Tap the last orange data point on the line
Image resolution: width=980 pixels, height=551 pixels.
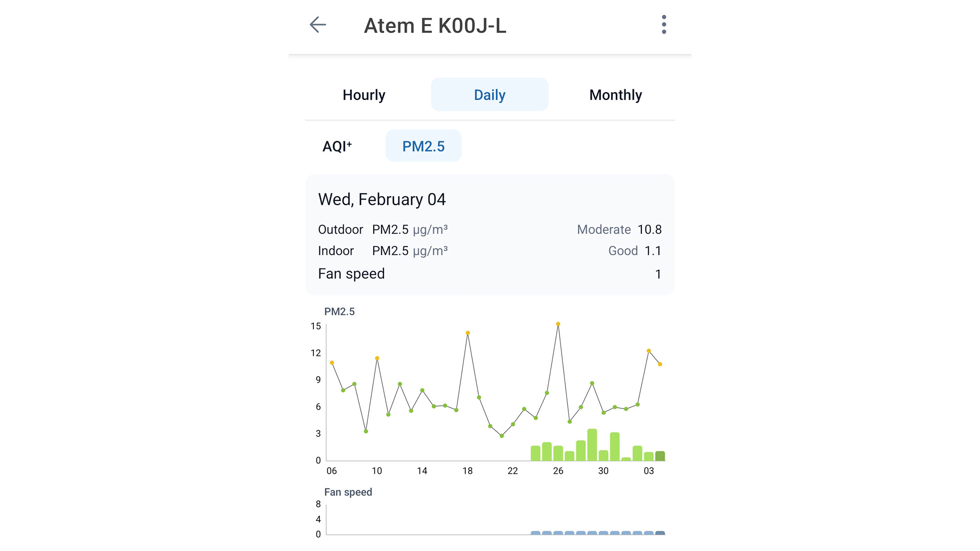pyautogui.click(x=661, y=365)
